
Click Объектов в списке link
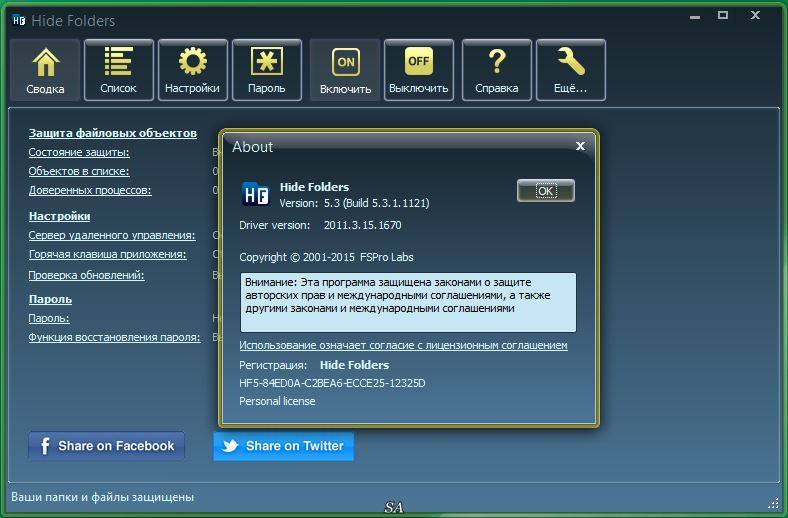[79, 171]
